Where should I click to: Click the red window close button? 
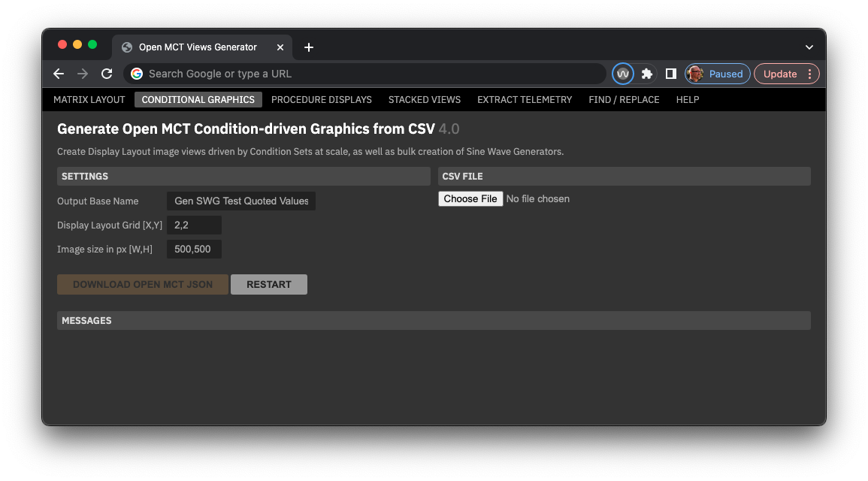pyautogui.click(x=62, y=45)
